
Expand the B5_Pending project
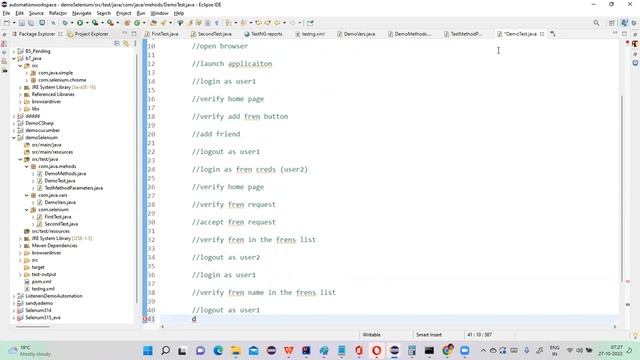pyautogui.click(x=14, y=51)
